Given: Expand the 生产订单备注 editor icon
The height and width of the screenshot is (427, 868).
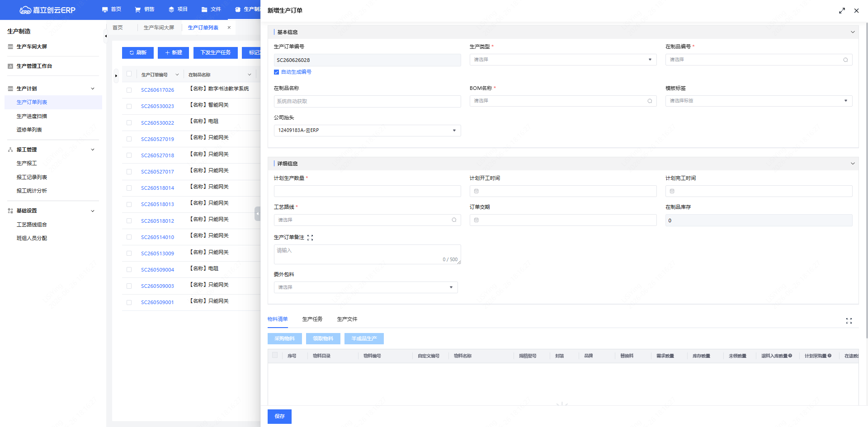Looking at the screenshot, I should coord(310,238).
